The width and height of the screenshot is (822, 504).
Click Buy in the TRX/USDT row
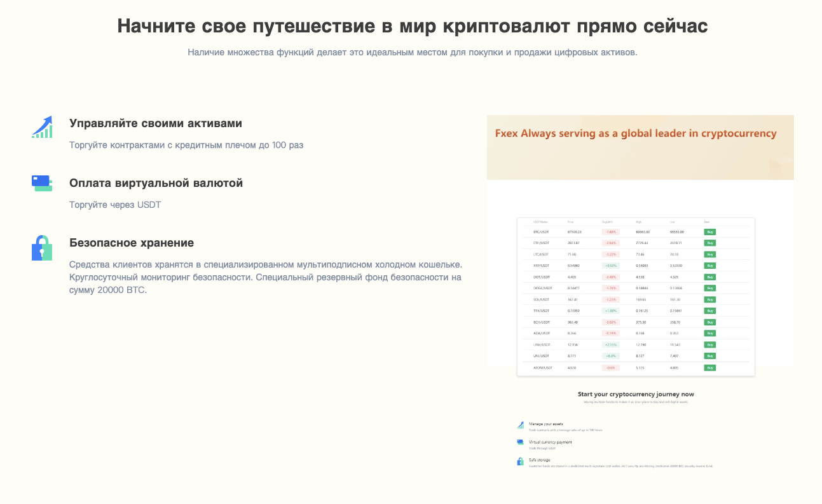710,311
